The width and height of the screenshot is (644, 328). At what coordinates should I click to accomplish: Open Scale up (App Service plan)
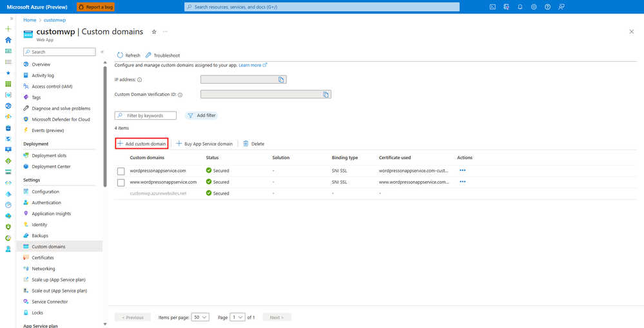click(x=59, y=280)
